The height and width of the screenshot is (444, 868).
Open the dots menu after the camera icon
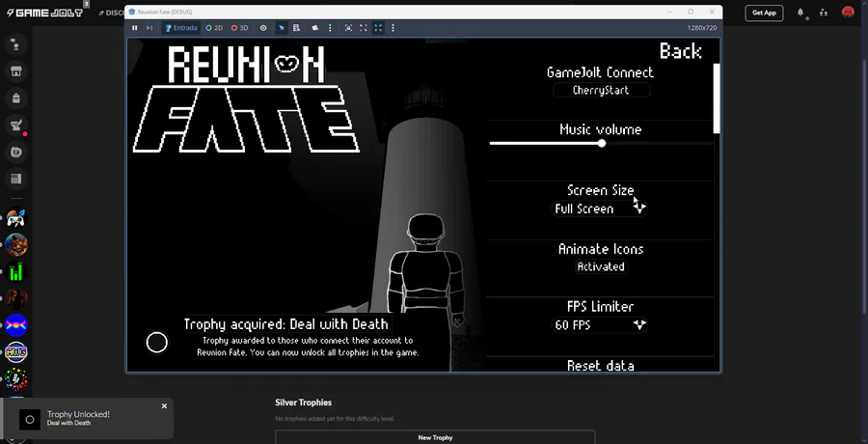(x=330, y=28)
